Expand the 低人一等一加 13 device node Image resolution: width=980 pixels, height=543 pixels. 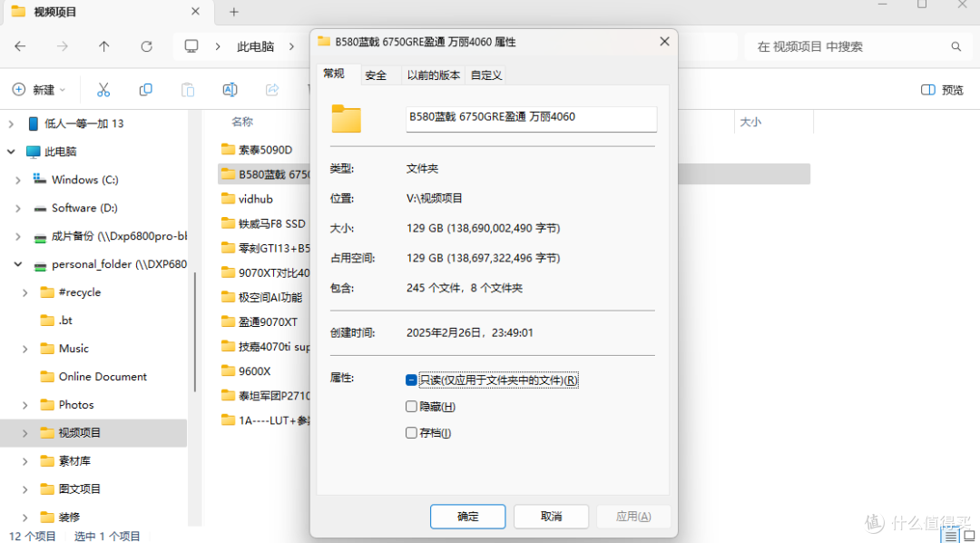11,123
